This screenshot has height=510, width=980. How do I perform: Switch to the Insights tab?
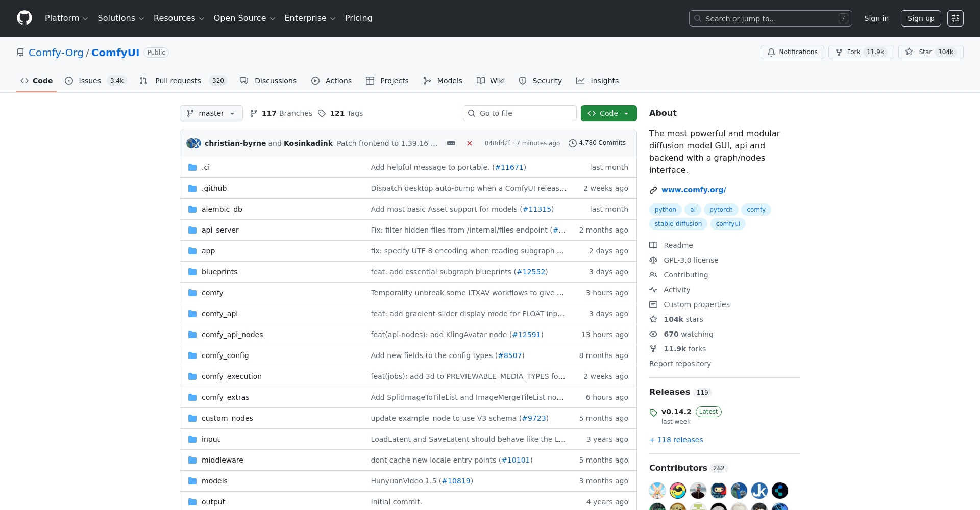tap(604, 81)
